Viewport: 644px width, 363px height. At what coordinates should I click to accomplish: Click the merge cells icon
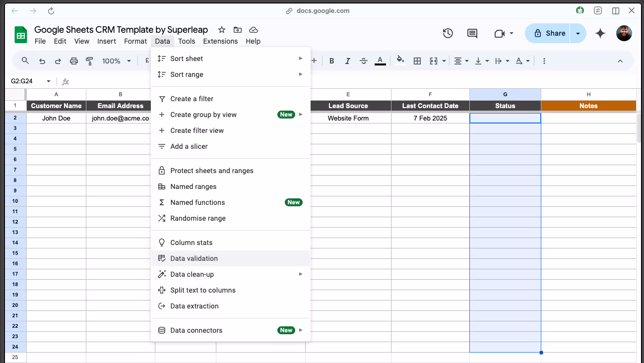[433, 61]
